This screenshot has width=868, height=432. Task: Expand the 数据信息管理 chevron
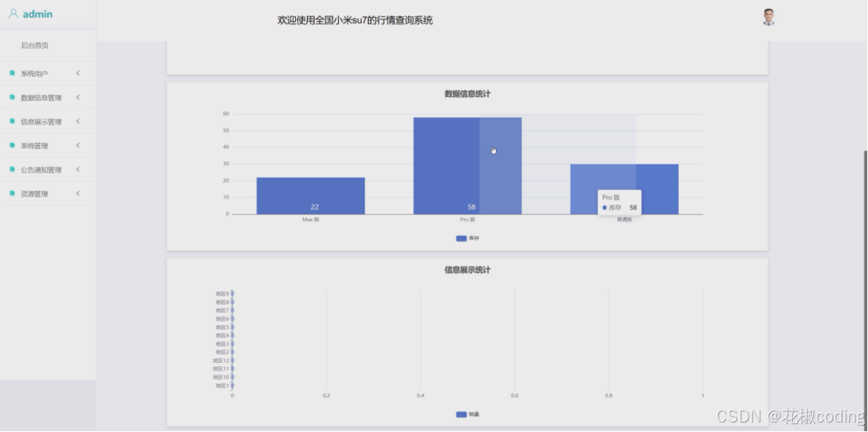pos(78,97)
